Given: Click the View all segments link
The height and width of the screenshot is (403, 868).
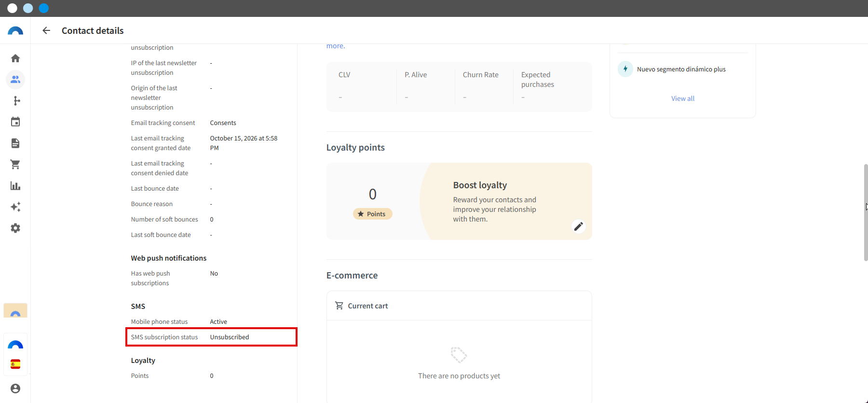Looking at the screenshot, I should (683, 98).
